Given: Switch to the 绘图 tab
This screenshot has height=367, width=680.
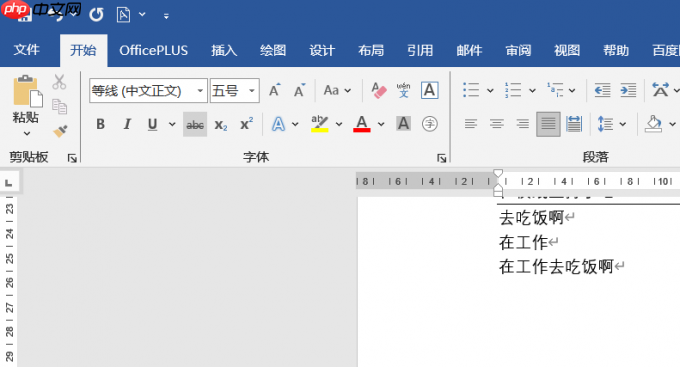Looking at the screenshot, I should pyautogui.click(x=273, y=50).
